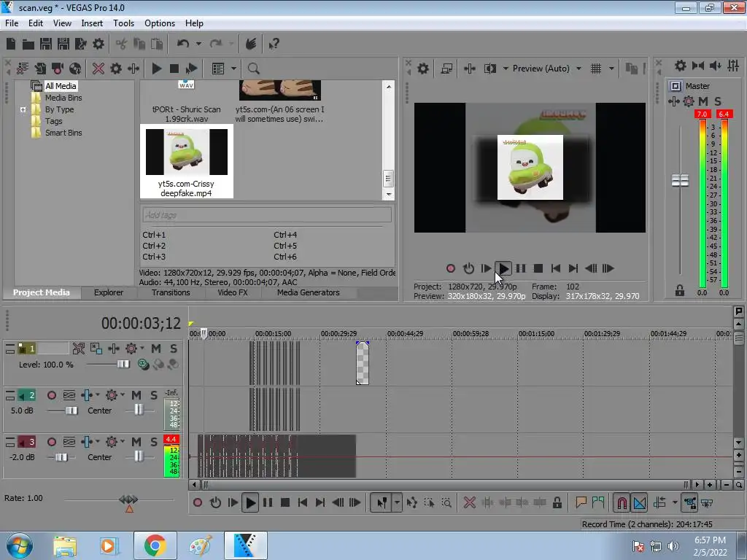Open the Auto Ripple dropdown arrow
The height and width of the screenshot is (560, 747).
[x=675, y=502]
